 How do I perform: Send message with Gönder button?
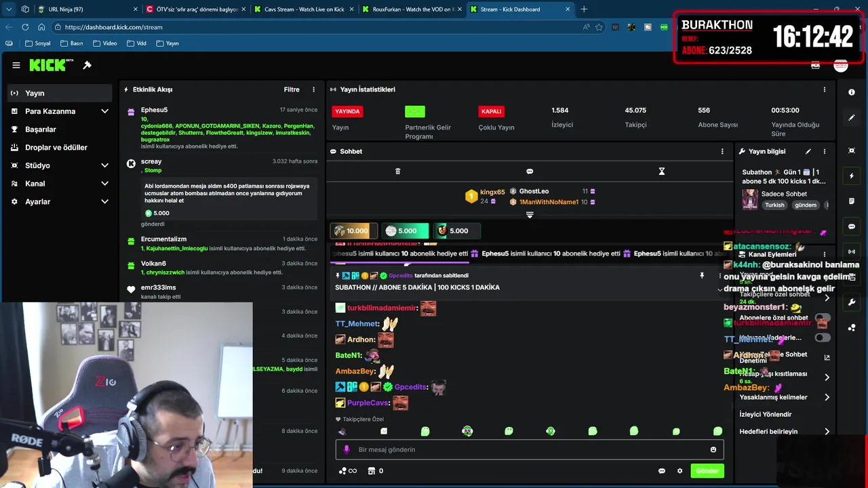click(707, 471)
